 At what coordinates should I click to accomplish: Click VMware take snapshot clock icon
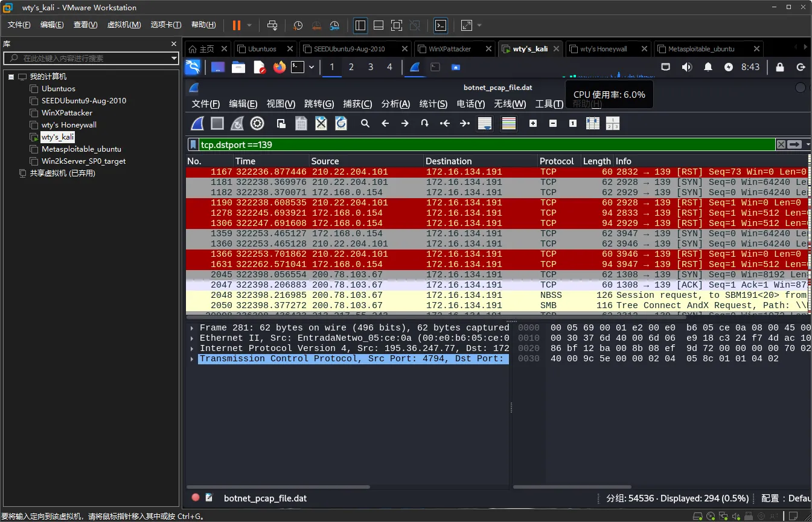(298, 25)
